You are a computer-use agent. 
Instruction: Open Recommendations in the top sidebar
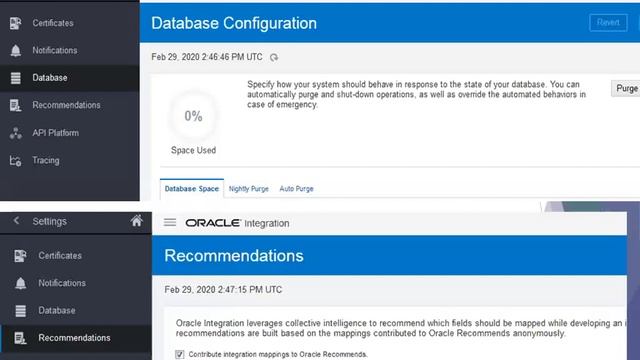tap(66, 105)
